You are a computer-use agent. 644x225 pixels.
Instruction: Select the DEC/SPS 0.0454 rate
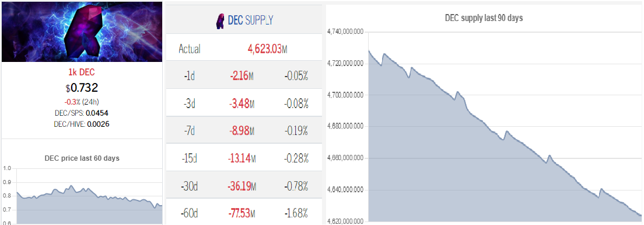coord(82,113)
